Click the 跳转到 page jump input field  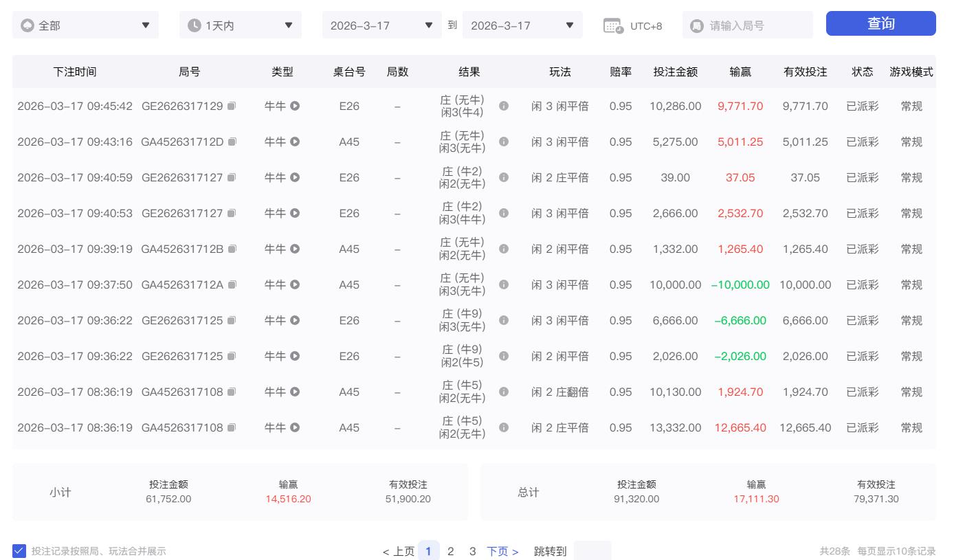coord(592,550)
